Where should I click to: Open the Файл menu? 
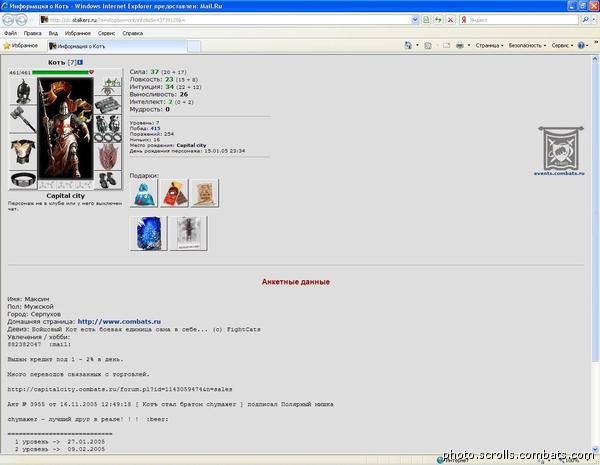point(10,33)
